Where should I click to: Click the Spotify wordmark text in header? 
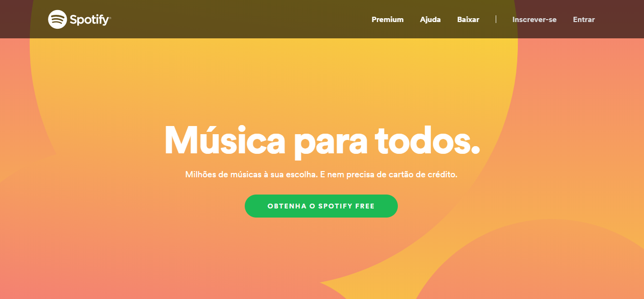point(89,20)
